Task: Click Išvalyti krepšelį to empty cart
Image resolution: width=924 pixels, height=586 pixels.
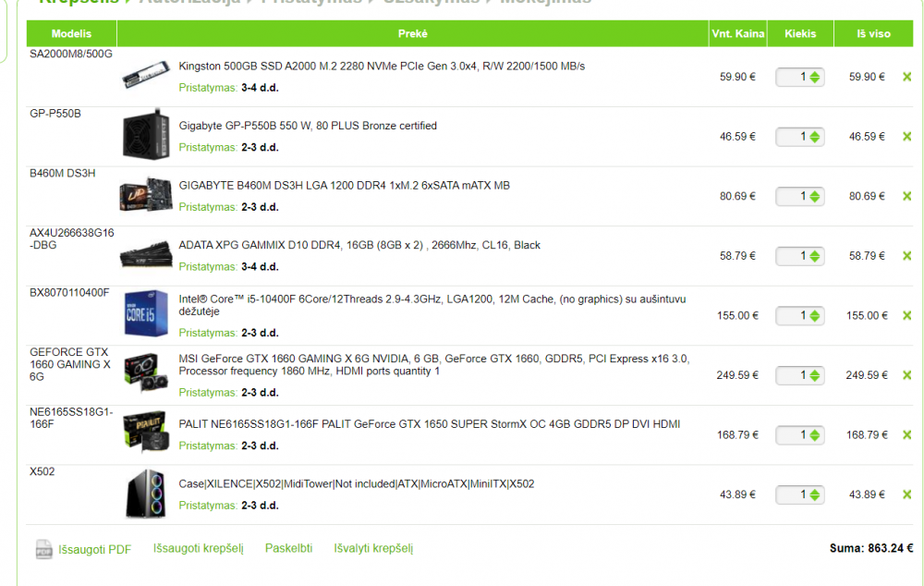Action: coord(373,548)
